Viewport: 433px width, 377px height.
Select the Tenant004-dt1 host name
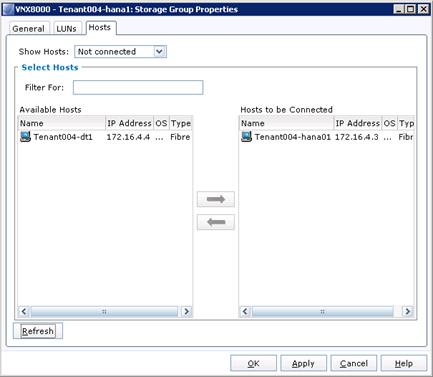point(63,137)
